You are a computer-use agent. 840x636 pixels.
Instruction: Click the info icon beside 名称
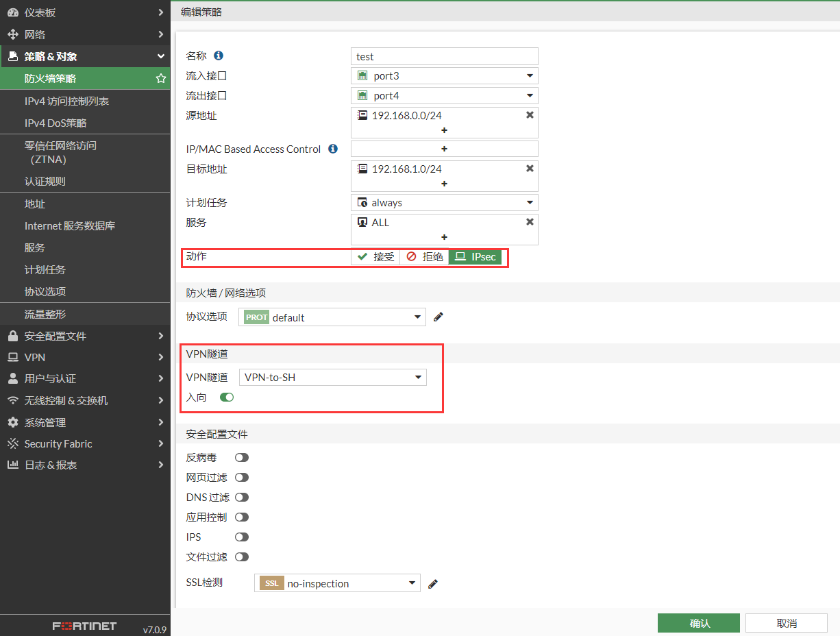(x=219, y=56)
